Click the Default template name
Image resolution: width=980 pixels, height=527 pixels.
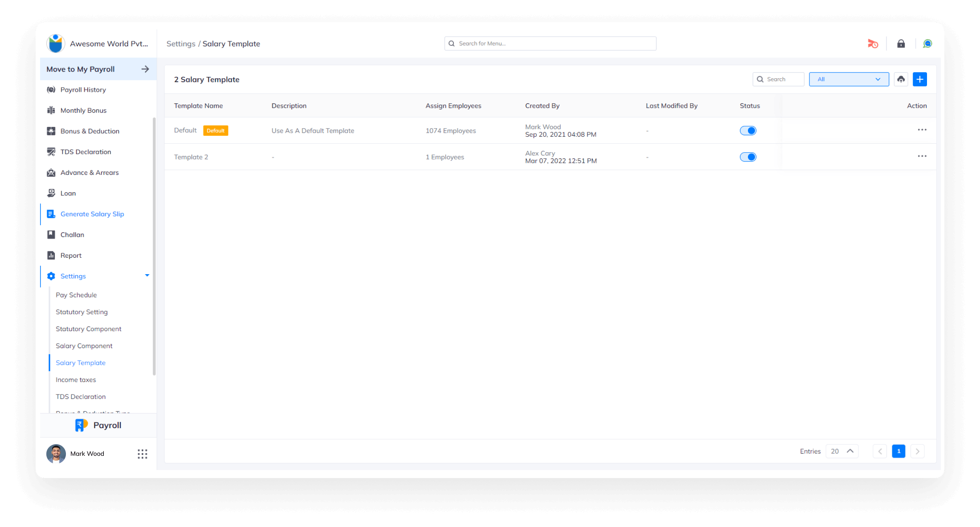click(185, 130)
